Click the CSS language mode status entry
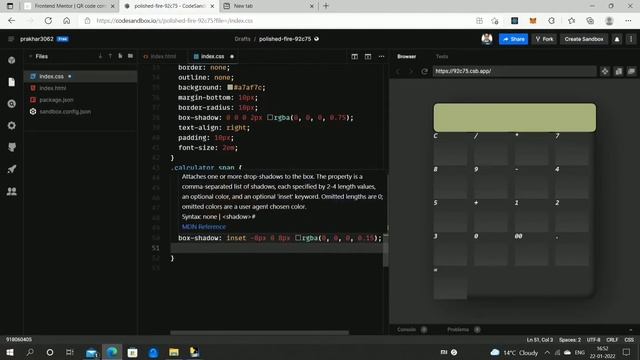The height and width of the screenshot is (360, 640). coord(629,340)
